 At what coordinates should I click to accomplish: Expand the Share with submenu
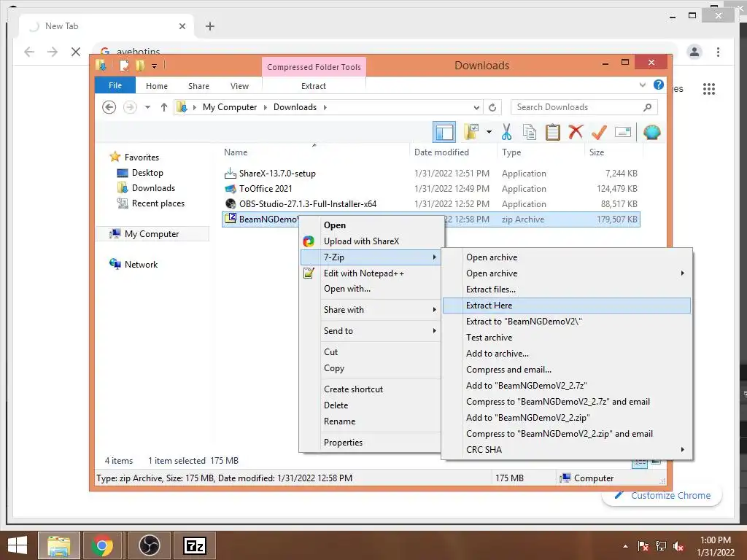(x=371, y=309)
